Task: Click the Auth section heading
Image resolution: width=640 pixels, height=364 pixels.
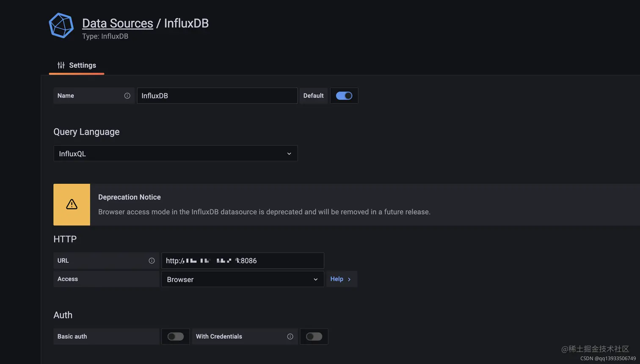Action: (x=63, y=315)
